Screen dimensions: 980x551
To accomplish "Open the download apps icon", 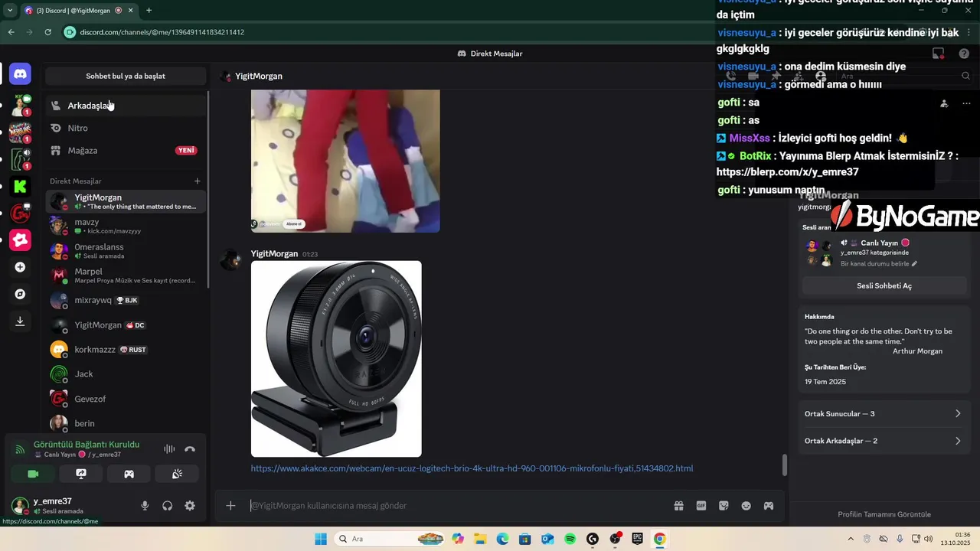I will click(x=21, y=321).
